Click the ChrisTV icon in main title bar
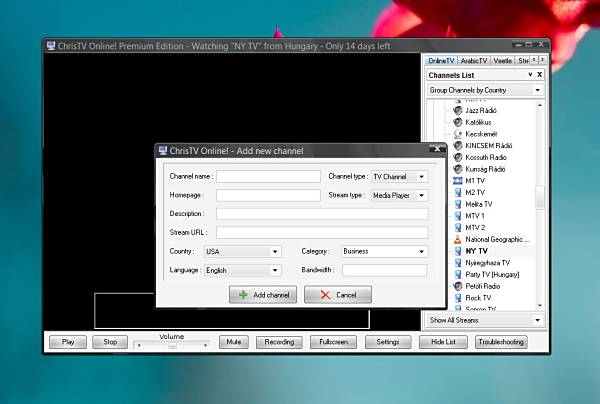This screenshot has width=600, height=404. tap(51, 46)
